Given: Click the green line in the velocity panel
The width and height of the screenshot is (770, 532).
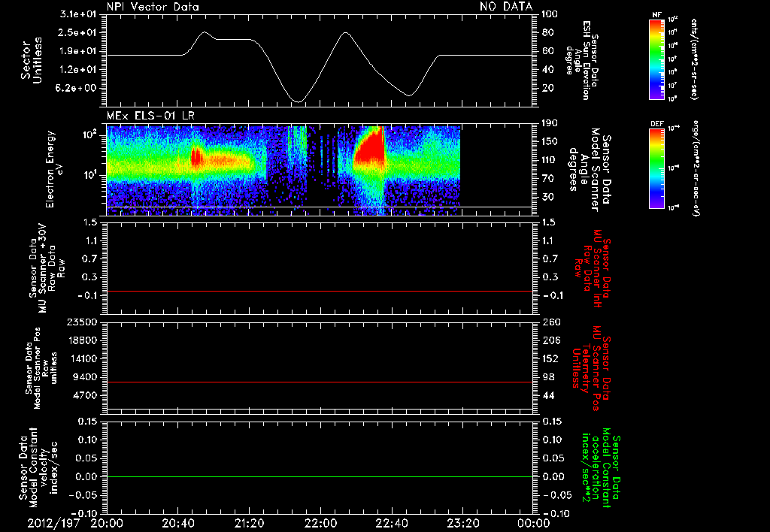Looking at the screenshot, I should (320, 476).
